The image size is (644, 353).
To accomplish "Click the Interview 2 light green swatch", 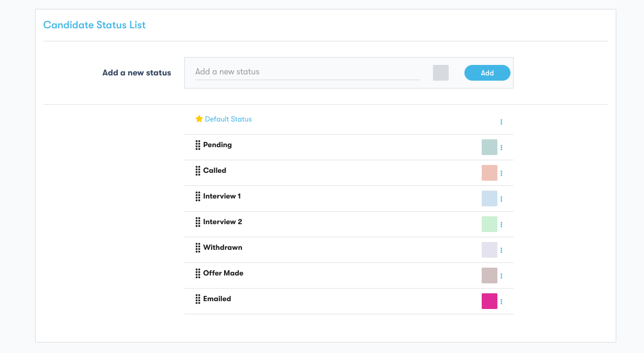I will [490, 224].
